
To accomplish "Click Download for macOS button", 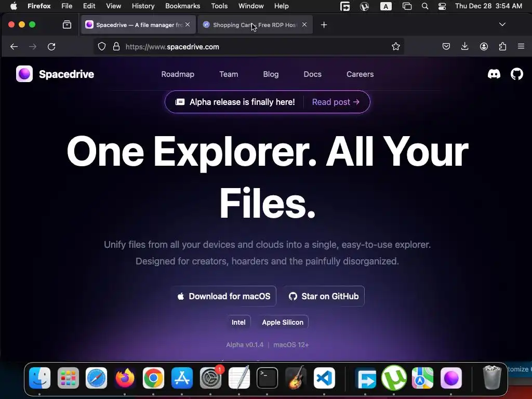I will point(223,296).
